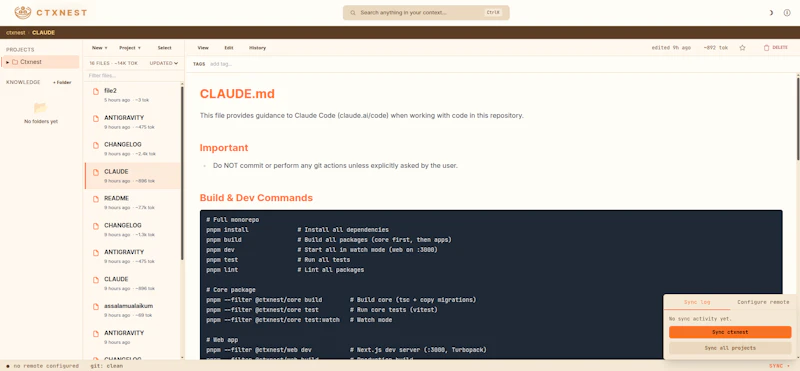
Task: Click CLAUDE in the breadcrumb bar
Action: [43, 33]
